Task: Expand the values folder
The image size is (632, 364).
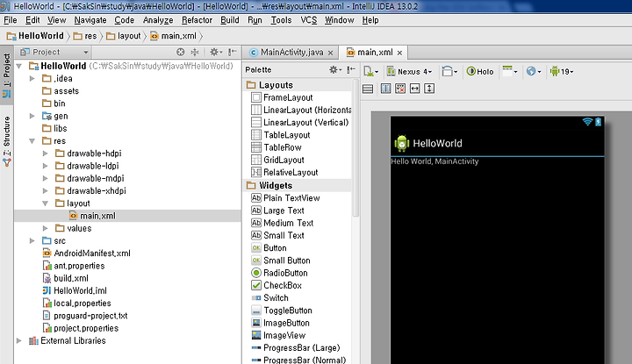Action: click(45, 228)
